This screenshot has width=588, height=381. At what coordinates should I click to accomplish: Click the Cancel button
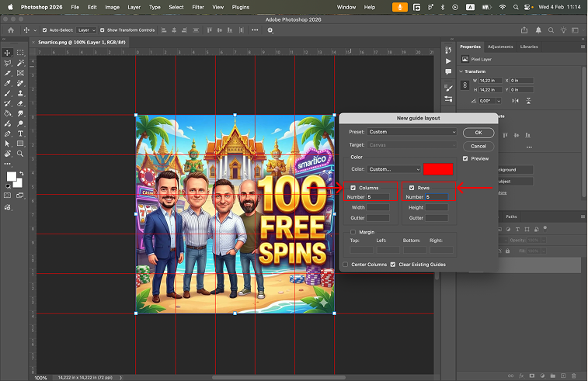coord(478,146)
